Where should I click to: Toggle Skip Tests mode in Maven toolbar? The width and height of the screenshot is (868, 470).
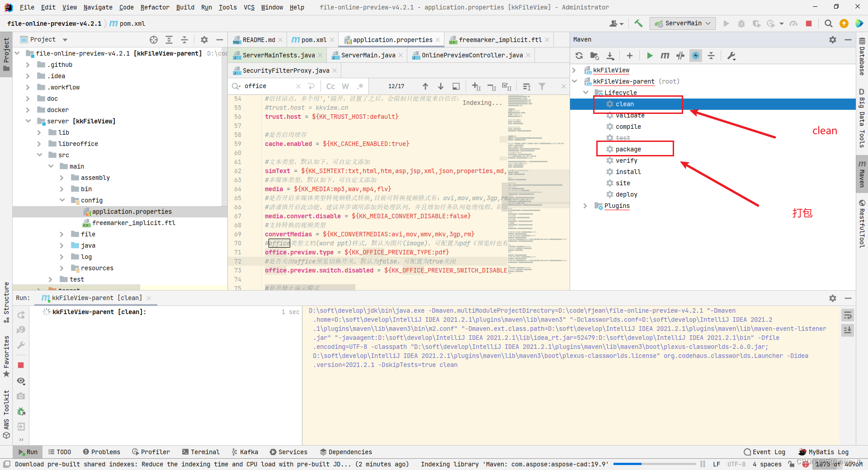click(x=696, y=56)
